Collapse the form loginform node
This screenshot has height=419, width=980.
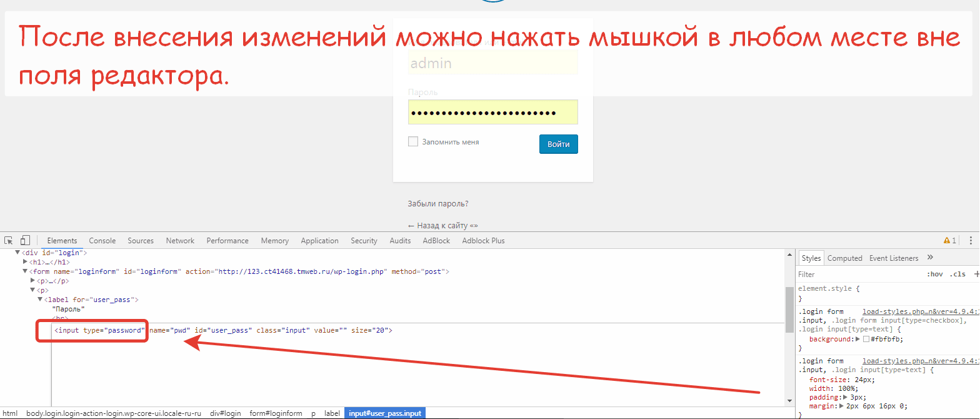[26, 271]
